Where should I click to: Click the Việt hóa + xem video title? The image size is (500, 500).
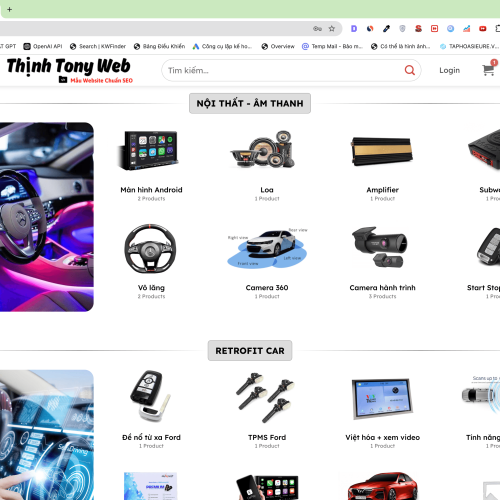coord(382,437)
